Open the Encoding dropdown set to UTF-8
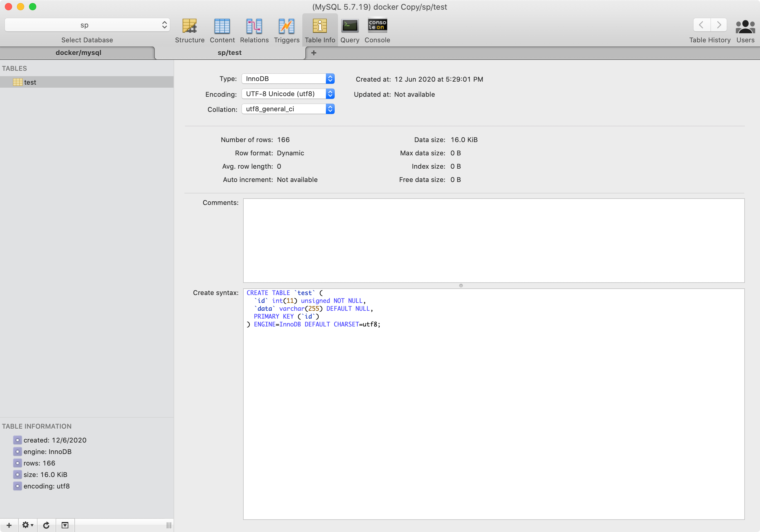 (x=288, y=94)
